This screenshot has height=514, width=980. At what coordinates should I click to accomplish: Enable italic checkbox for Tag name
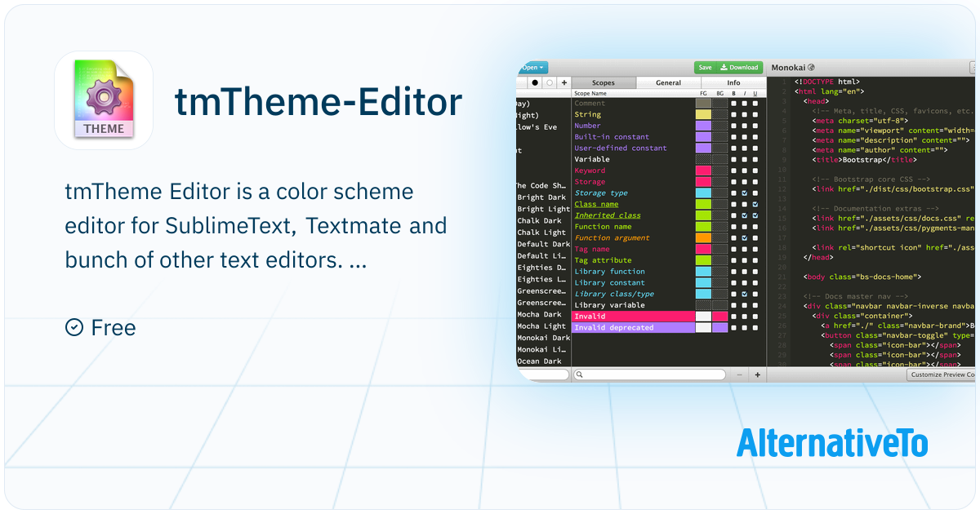click(745, 249)
